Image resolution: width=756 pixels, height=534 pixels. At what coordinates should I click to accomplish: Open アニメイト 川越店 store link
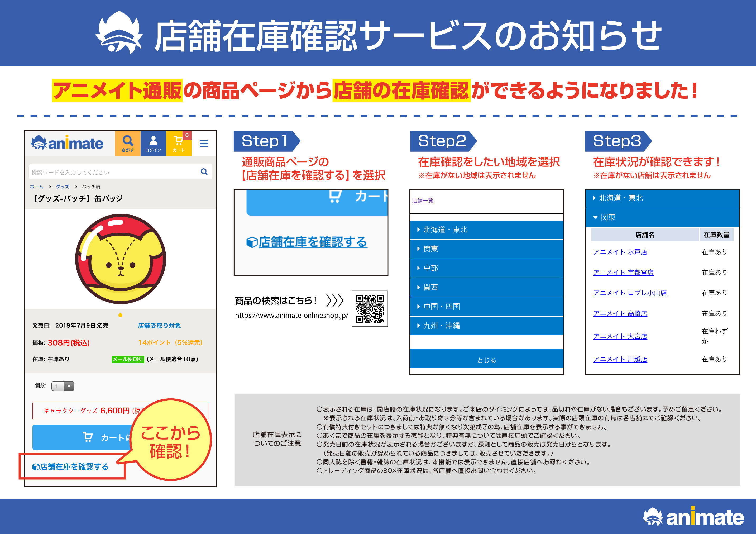tap(620, 359)
